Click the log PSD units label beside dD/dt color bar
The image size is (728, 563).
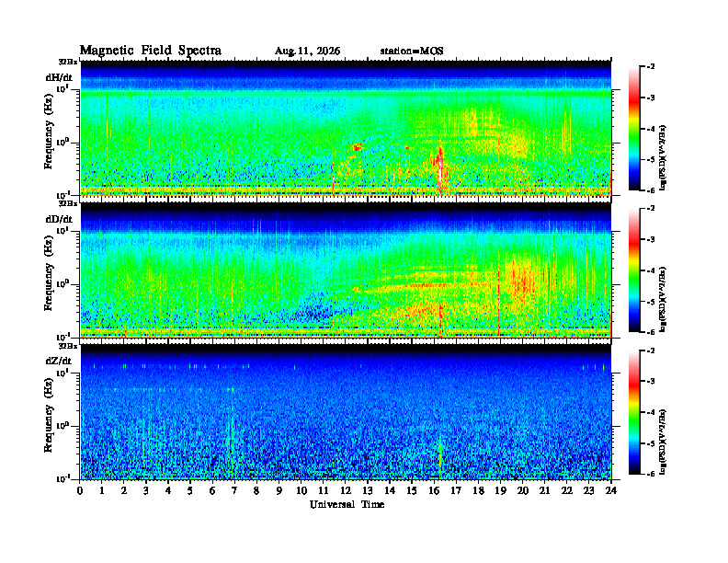pos(664,299)
